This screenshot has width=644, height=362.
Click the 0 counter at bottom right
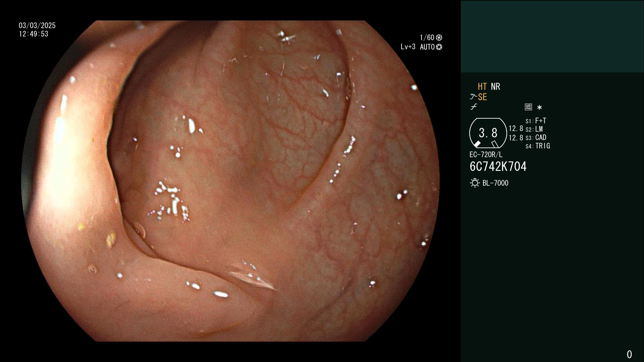[x=629, y=354]
